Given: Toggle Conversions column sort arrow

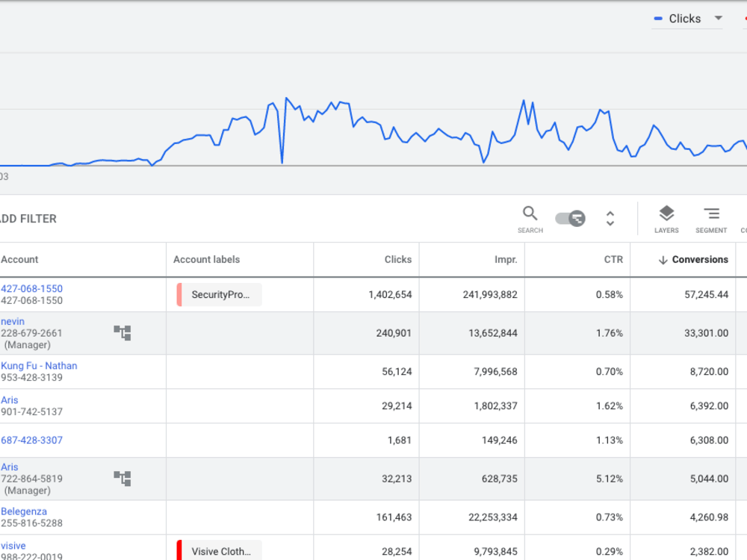Looking at the screenshot, I should [663, 260].
